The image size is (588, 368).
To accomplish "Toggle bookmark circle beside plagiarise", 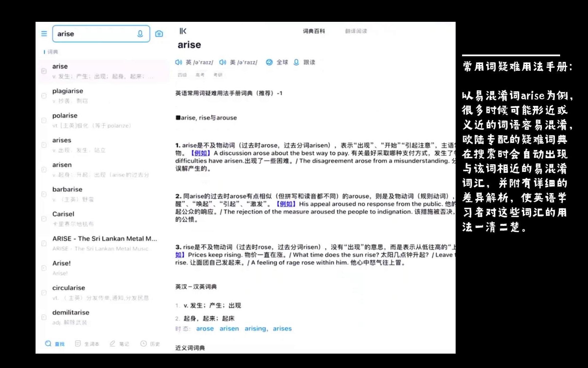I will click(44, 96).
